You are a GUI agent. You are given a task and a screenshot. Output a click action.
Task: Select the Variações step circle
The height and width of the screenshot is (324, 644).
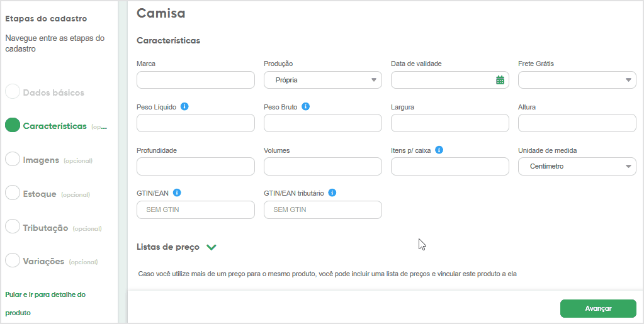[x=13, y=260]
